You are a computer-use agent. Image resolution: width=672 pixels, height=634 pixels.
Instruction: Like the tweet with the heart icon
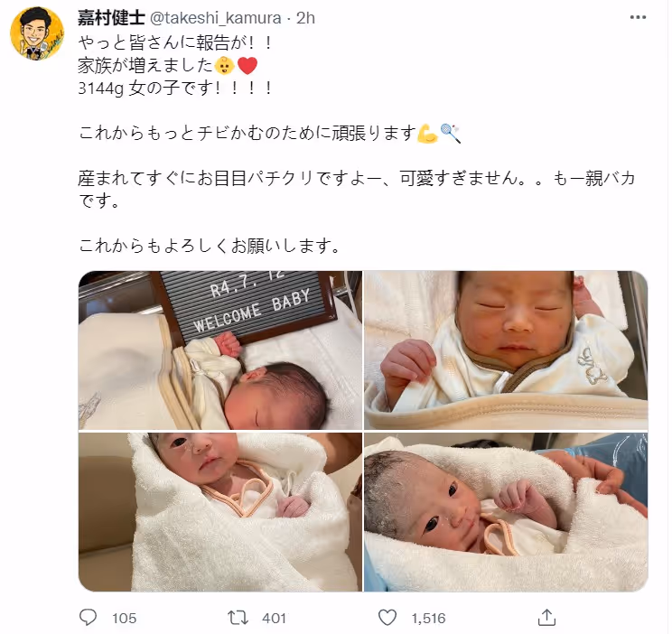(x=387, y=617)
